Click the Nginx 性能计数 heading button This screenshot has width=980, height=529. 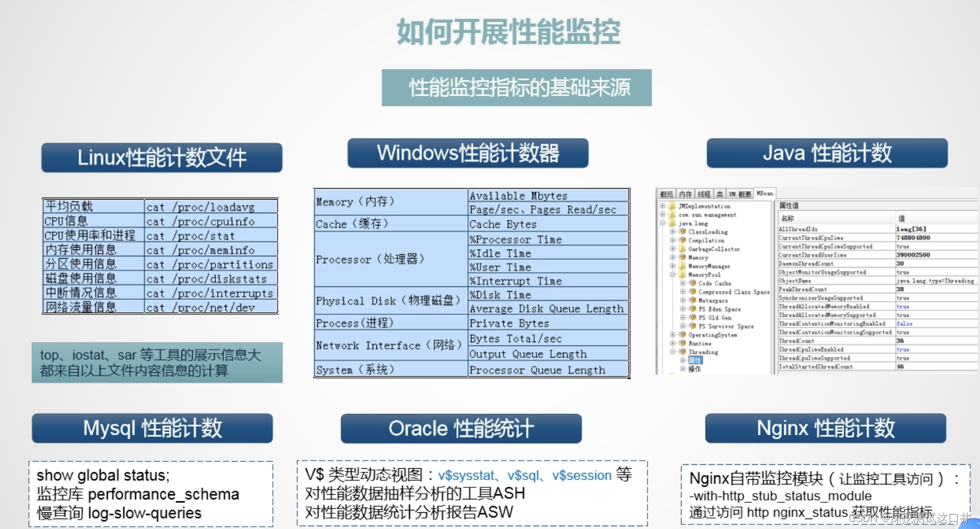point(825,428)
